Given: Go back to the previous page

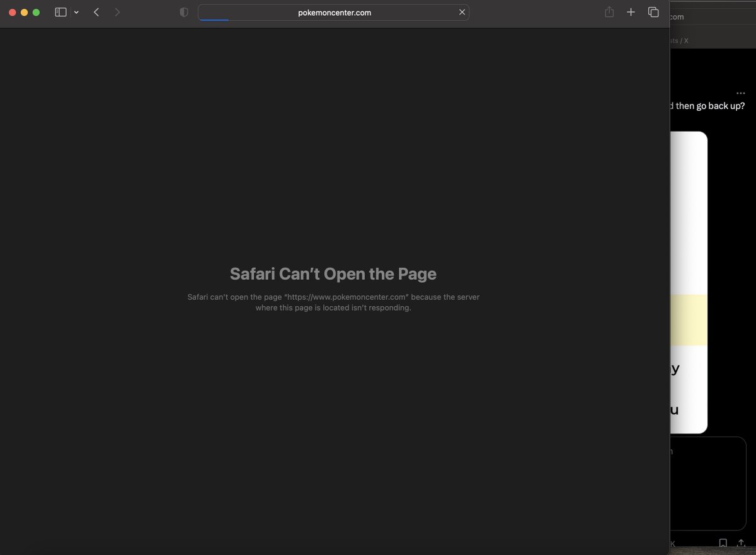Looking at the screenshot, I should click(x=96, y=12).
